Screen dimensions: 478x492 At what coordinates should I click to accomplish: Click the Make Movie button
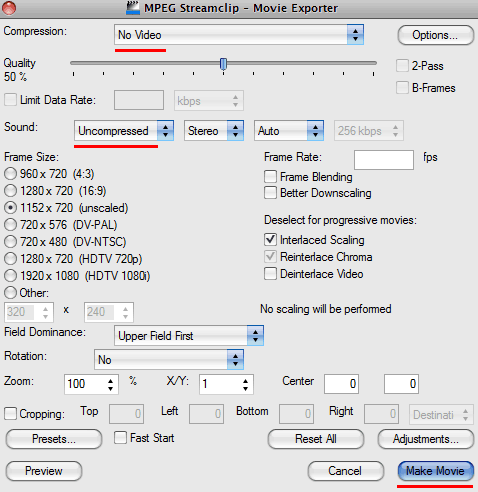pos(435,471)
